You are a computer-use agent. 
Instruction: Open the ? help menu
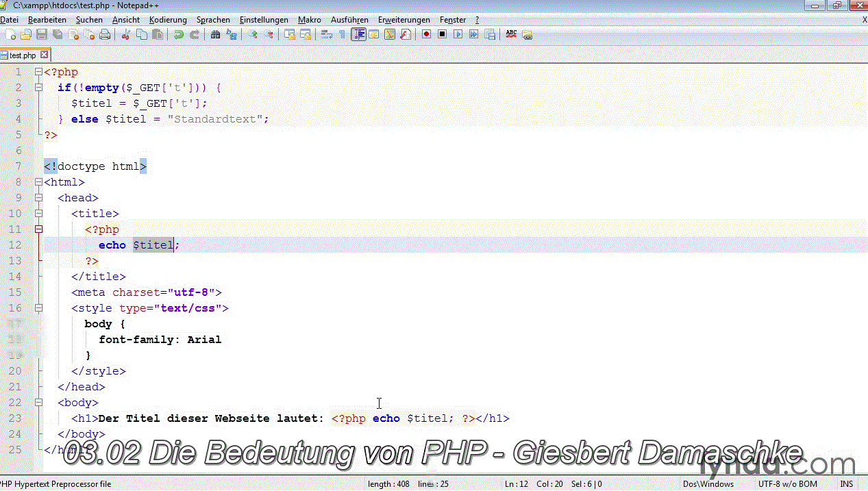click(477, 20)
